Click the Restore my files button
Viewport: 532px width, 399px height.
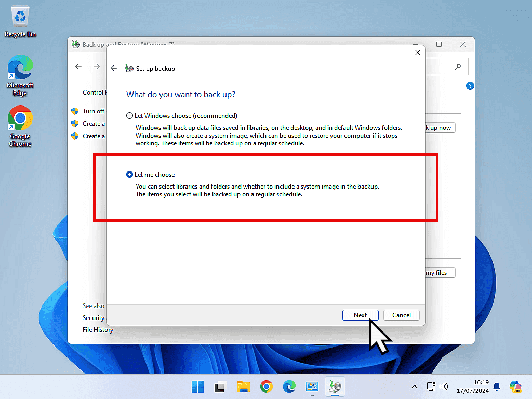(441, 273)
